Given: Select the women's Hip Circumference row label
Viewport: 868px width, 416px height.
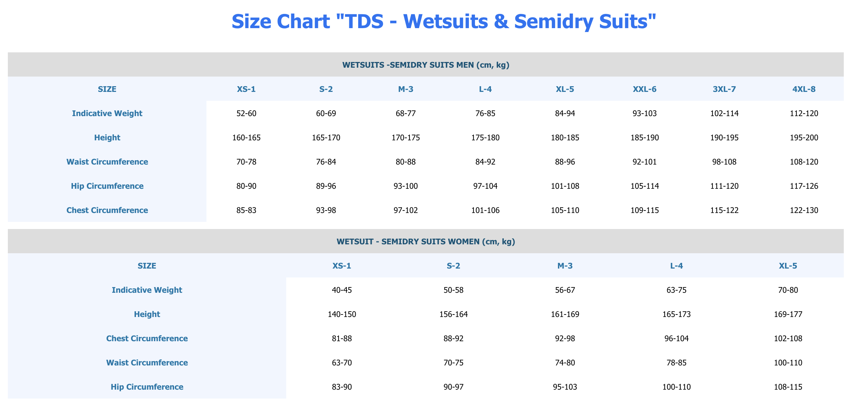Looking at the screenshot, I should pos(147,387).
